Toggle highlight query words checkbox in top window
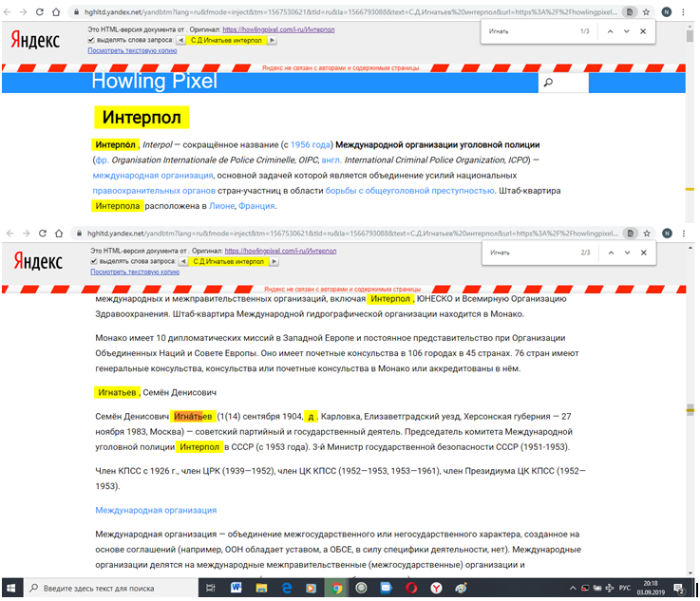The image size is (700, 601). click(91, 40)
